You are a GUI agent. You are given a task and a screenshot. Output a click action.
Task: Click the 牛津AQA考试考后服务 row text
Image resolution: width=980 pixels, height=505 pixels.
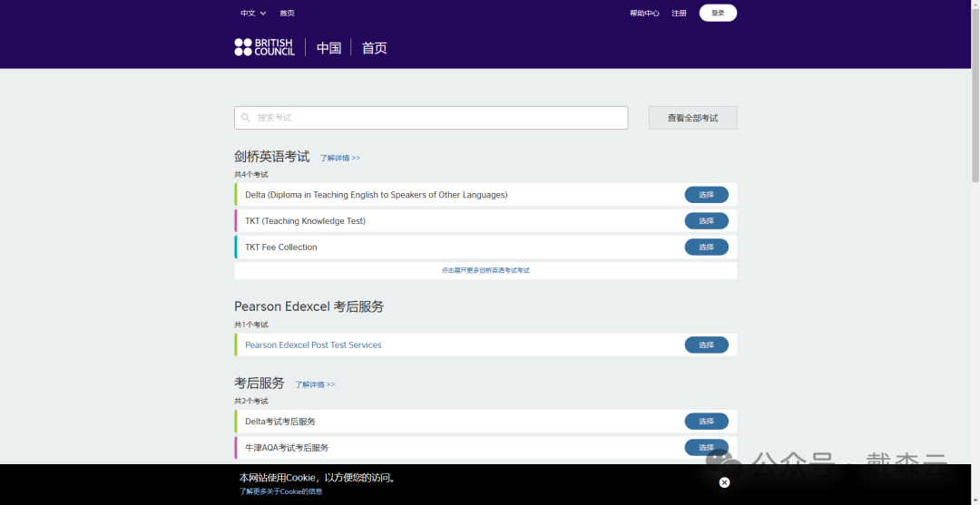(287, 448)
